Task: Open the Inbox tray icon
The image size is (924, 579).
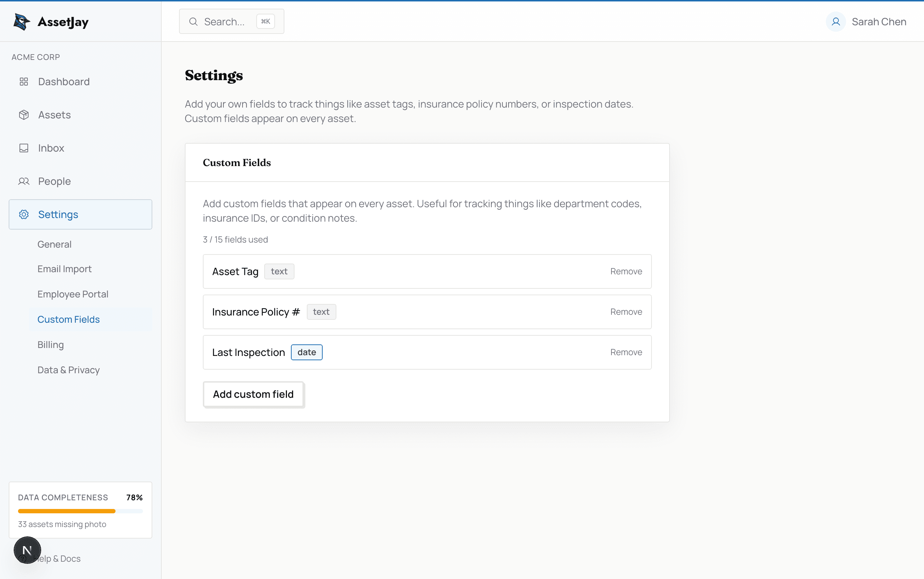Action: pyautogui.click(x=24, y=148)
